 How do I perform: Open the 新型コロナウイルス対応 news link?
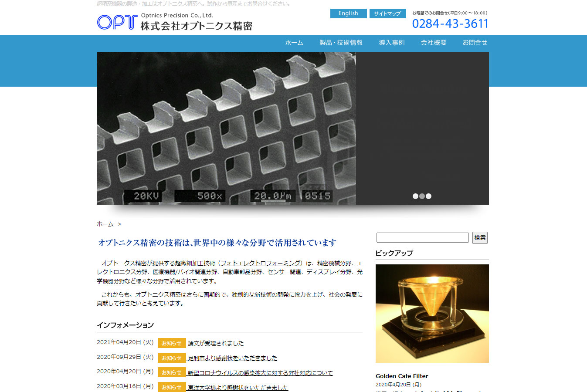(x=260, y=373)
